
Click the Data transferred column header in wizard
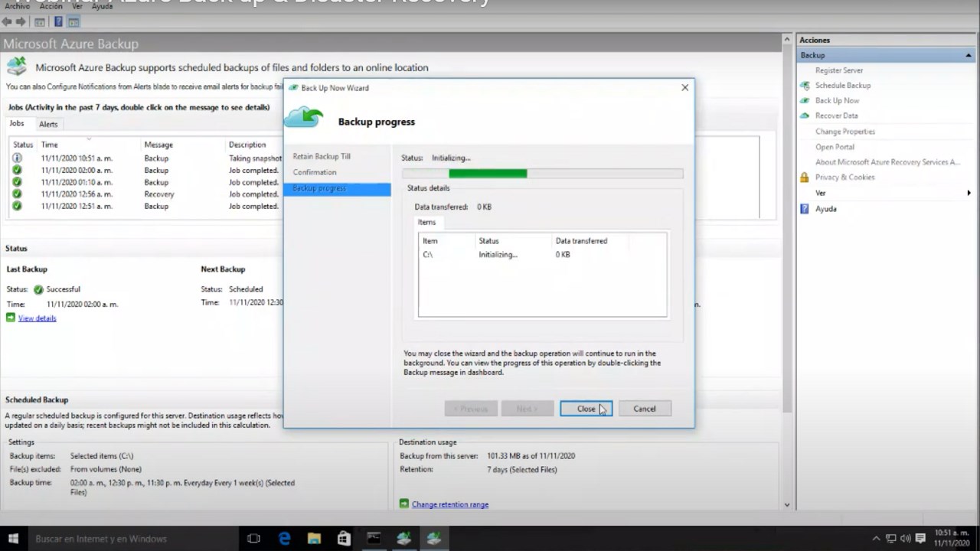(x=581, y=241)
